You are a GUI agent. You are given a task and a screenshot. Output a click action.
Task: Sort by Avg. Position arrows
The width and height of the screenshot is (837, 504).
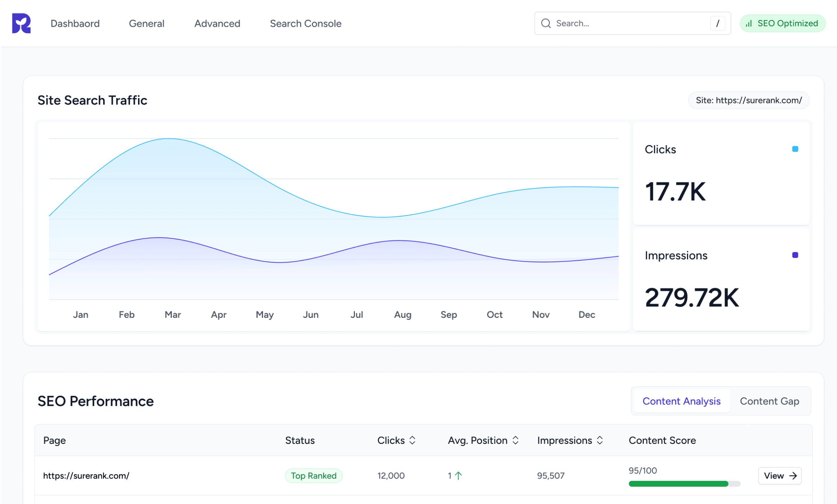coord(515,440)
